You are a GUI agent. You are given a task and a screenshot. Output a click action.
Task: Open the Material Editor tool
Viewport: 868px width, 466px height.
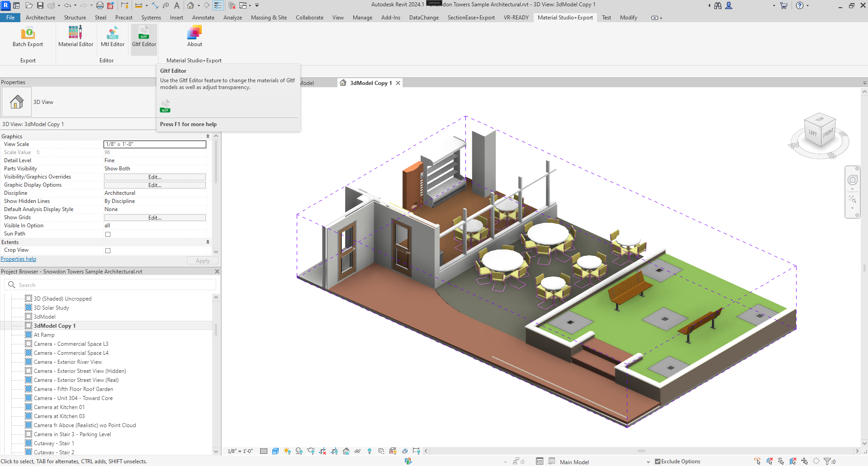click(76, 37)
